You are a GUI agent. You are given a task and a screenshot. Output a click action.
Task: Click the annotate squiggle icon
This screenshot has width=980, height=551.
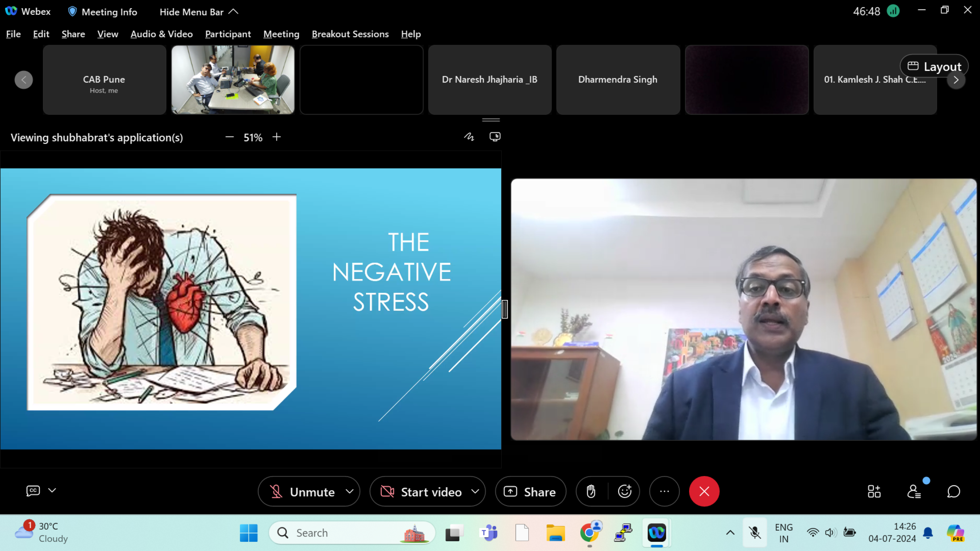click(469, 137)
